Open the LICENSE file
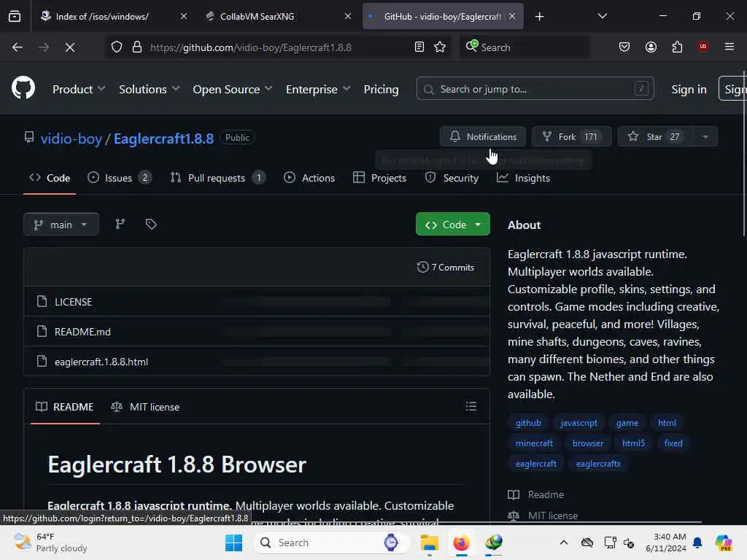The width and height of the screenshot is (747, 560). [74, 302]
